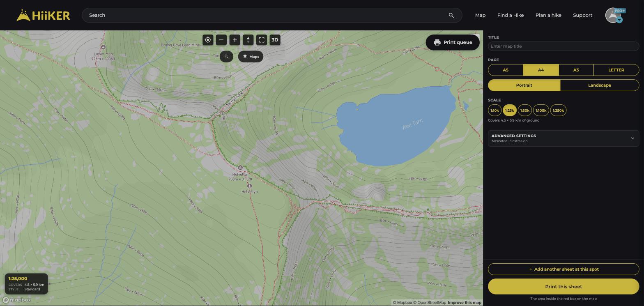Image resolution: width=644 pixels, height=306 pixels.
Task: Click the HiiKER logo
Action: [x=43, y=15]
